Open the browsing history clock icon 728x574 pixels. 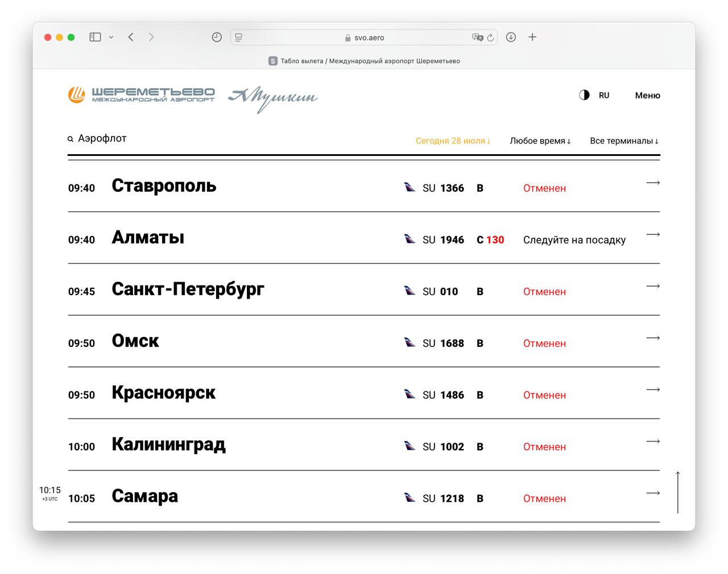[217, 37]
